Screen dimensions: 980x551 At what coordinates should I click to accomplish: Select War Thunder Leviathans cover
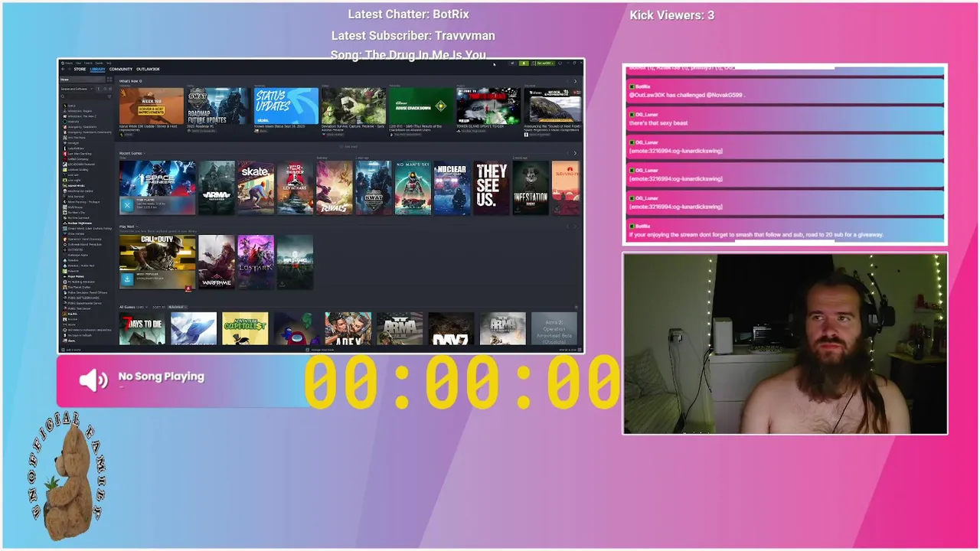[296, 187]
